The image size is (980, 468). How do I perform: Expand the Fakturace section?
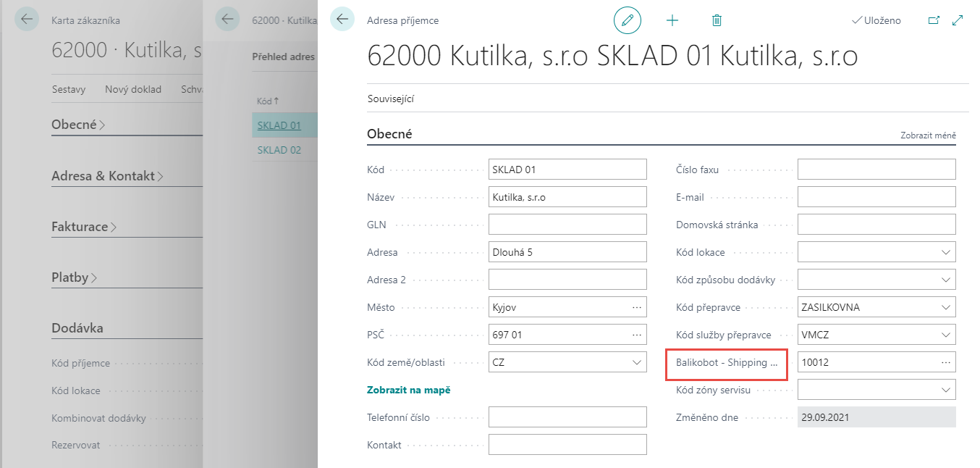[x=80, y=226]
